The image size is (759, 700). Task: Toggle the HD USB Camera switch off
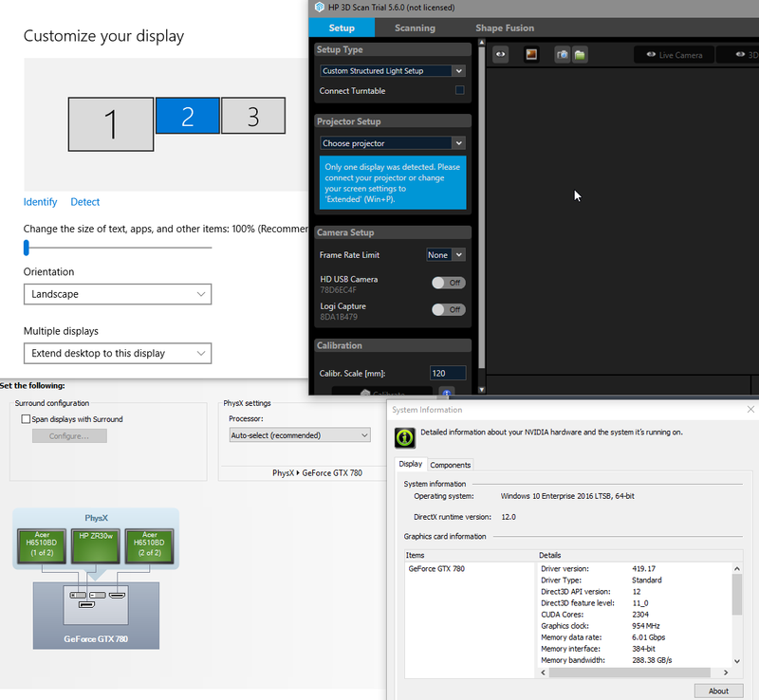[446, 282]
